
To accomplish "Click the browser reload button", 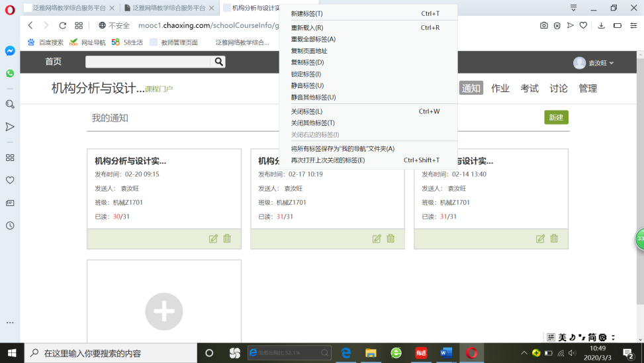I will (62, 25).
